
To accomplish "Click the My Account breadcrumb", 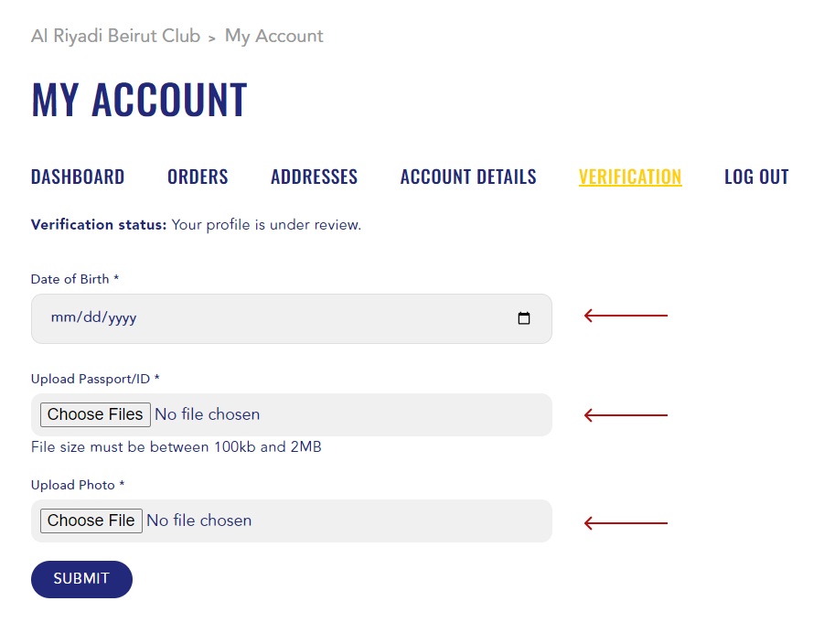I will tap(273, 37).
